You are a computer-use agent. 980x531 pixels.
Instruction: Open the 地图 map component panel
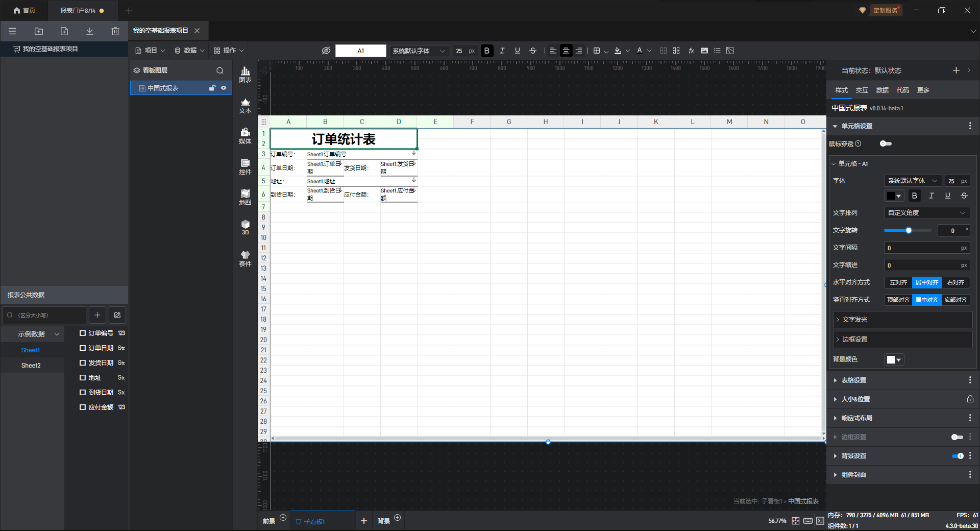(245, 197)
